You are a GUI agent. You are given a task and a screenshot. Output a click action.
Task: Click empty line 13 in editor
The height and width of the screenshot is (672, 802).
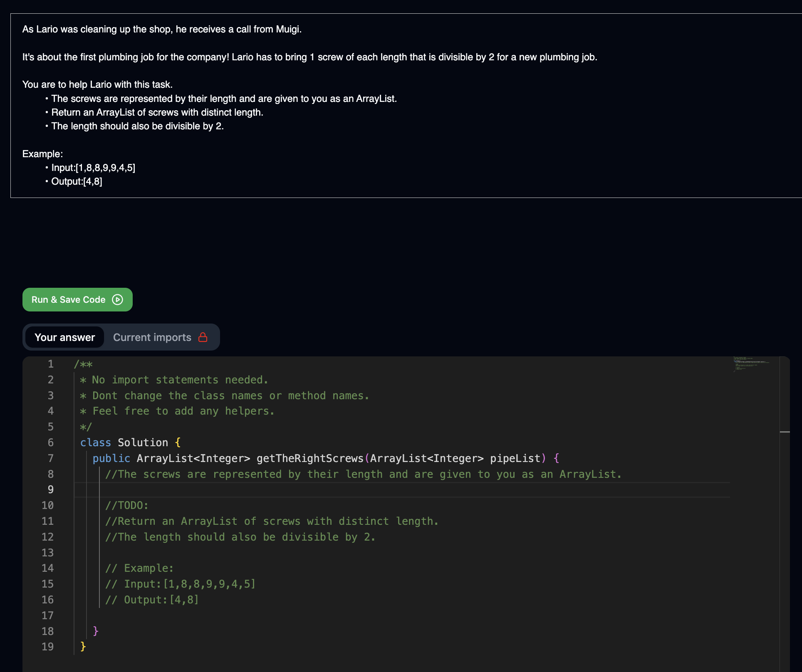[x=291, y=553]
